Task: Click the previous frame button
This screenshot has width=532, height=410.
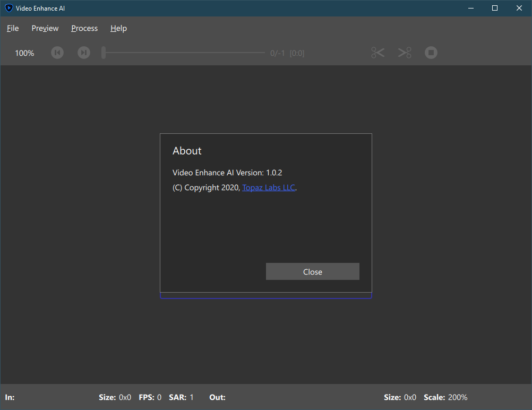Action: coord(57,53)
